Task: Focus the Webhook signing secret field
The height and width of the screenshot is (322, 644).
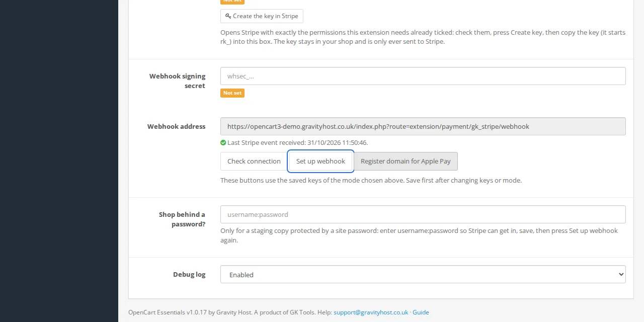Action: coord(423,76)
